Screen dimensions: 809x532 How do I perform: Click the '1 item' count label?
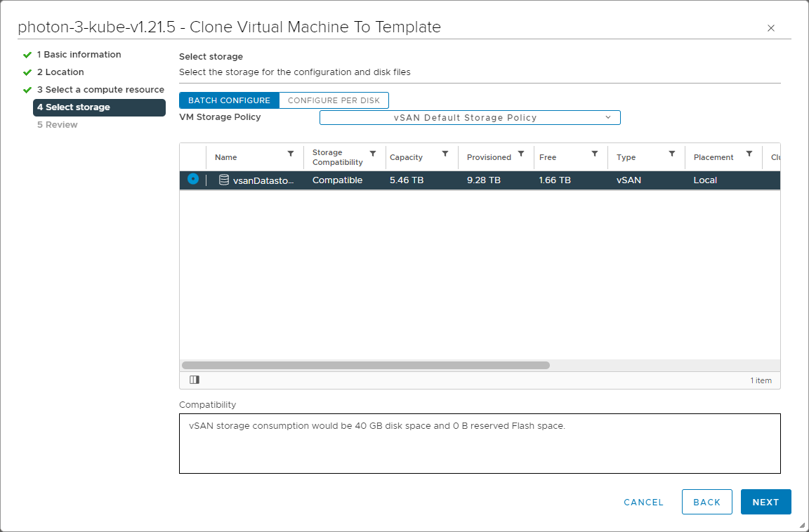click(x=761, y=380)
